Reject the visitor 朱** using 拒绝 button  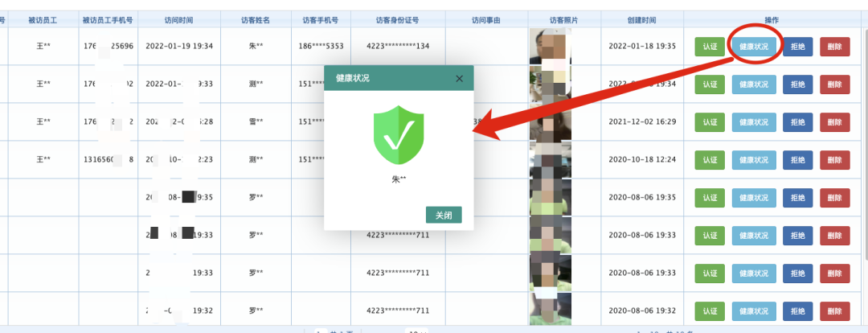797,47
